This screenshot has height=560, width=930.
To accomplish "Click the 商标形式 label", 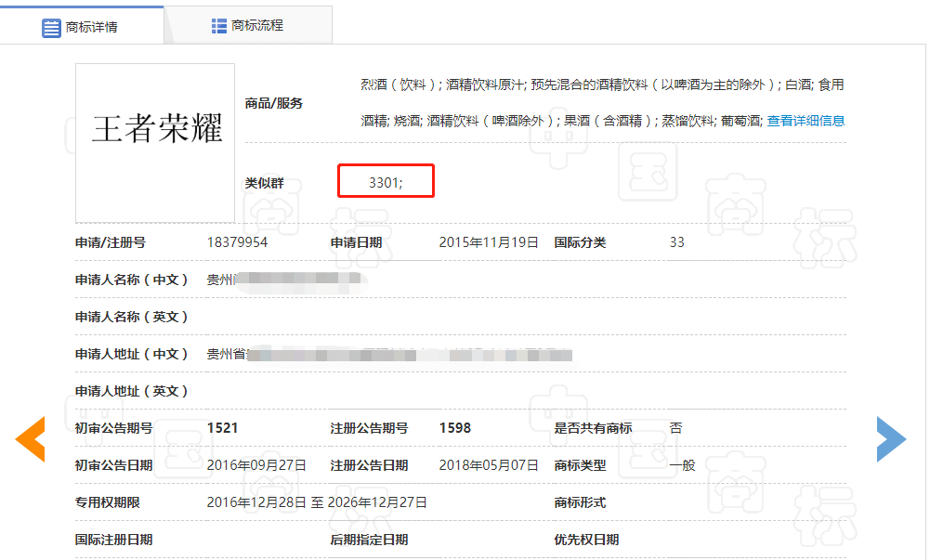I will pyautogui.click(x=580, y=502).
